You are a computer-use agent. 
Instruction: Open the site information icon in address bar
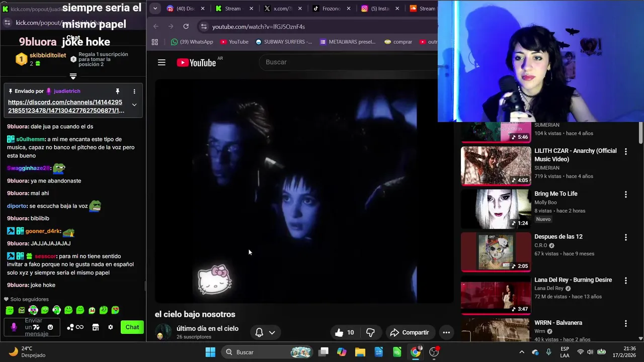(x=203, y=27)
